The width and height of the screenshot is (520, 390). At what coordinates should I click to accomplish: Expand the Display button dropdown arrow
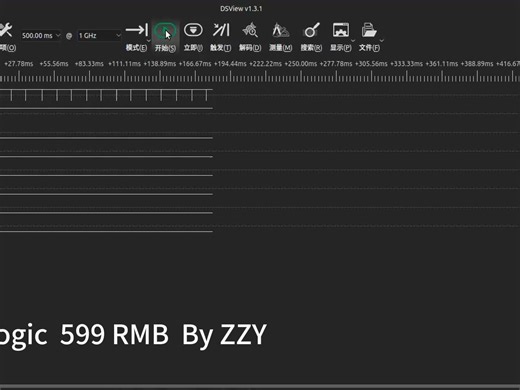point(353,41)
